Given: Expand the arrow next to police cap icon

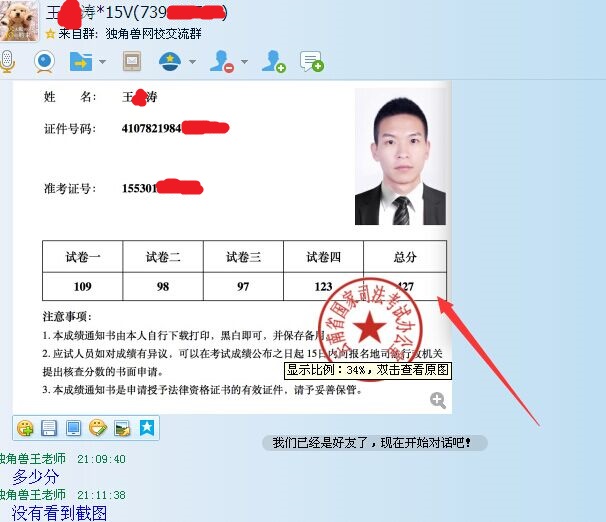Looking at the screenshot, I should click(189, 63).
